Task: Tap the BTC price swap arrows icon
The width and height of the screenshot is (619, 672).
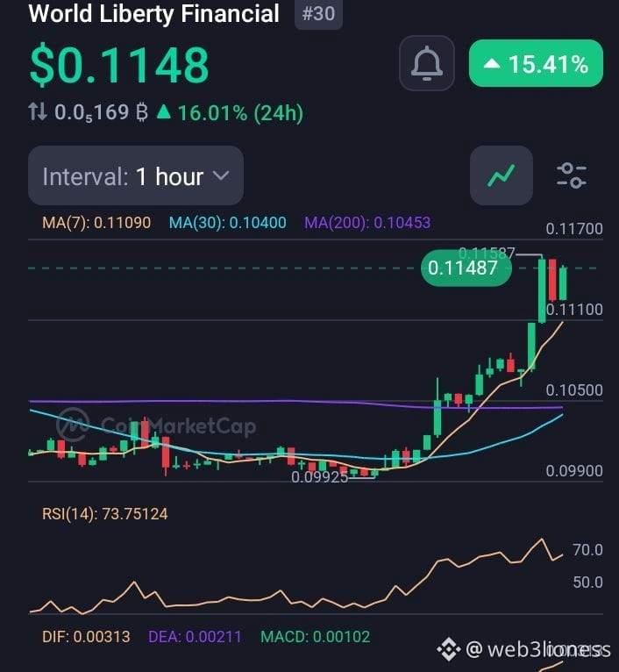Action: coord(38,112)
